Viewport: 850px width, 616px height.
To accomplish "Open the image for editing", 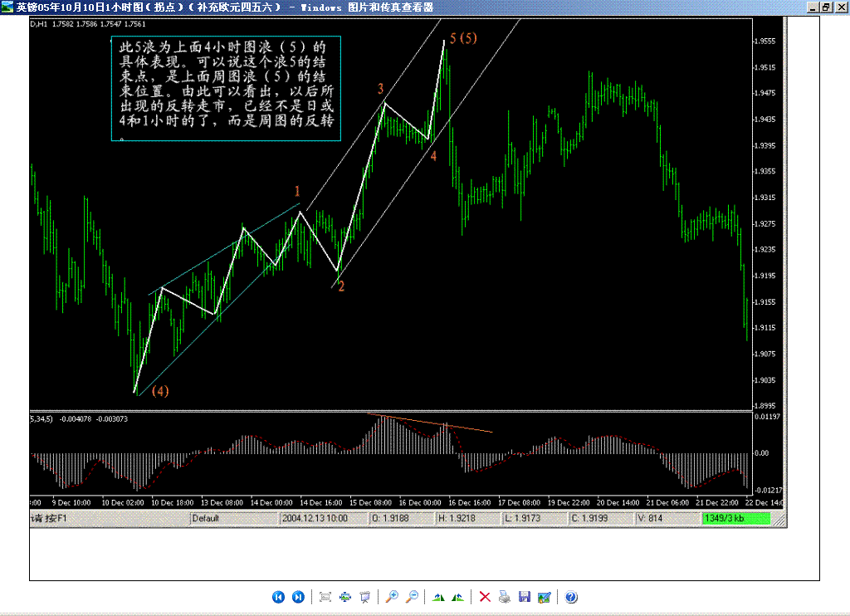I will 545,597.
